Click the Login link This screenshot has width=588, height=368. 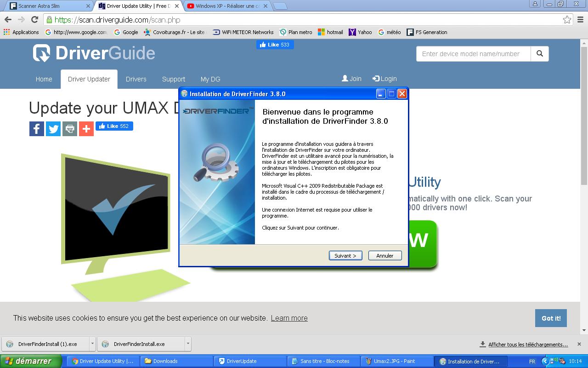coord(384,79)
